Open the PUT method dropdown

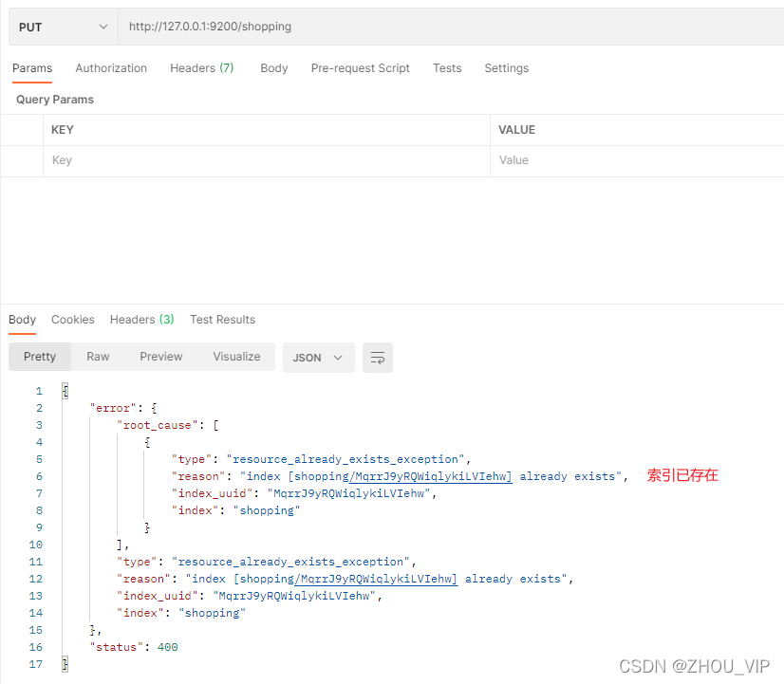tap(64, 27)
